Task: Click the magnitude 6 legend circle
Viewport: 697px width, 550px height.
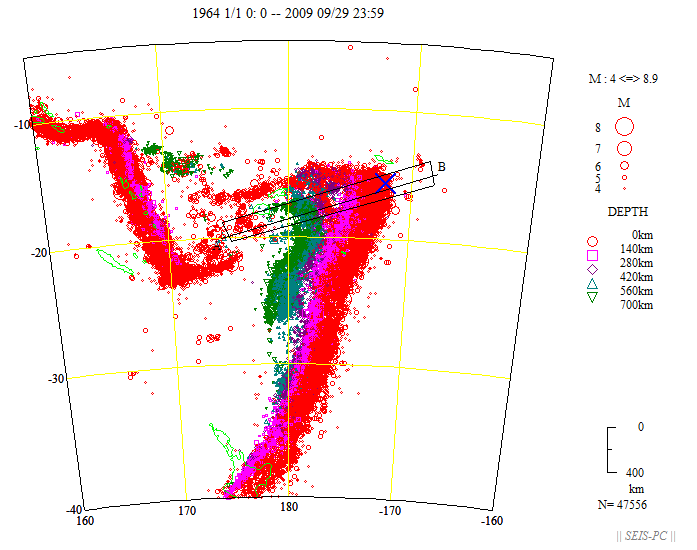Action: 624,165
